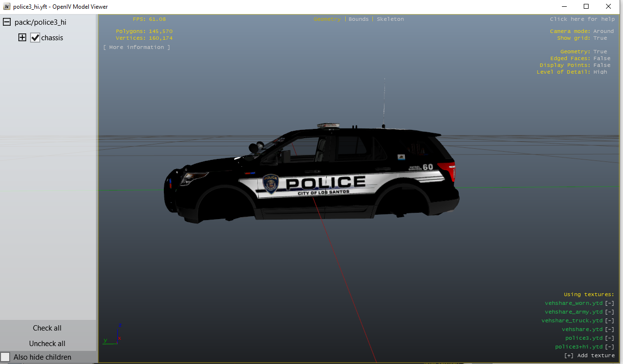Select the chassis tree item label
This screenshot has height=364, width=623.
(x=52, y=37)
